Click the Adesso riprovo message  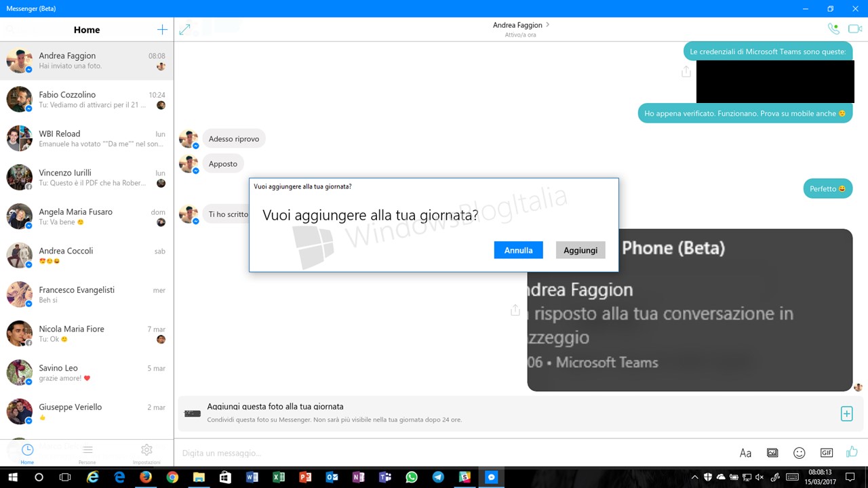pyautogui.click(x=234, y=139)
